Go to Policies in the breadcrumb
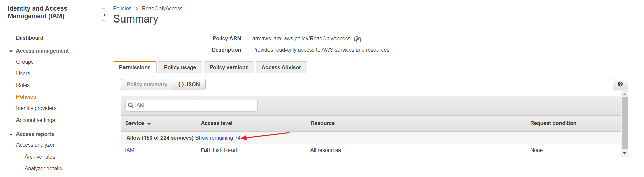Image resolution: width=644 pixels, height=177 pixels. pyautogui.click(x=122, y=8)
